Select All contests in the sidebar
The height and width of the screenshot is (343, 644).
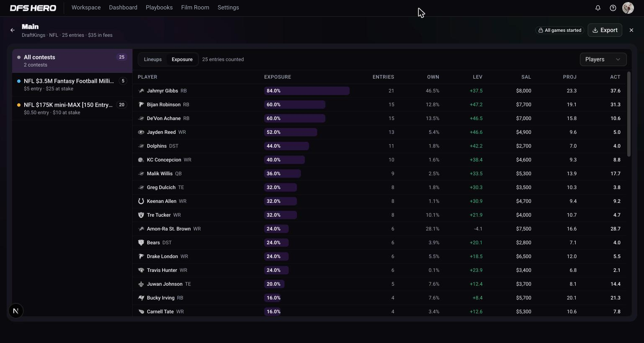click(x=72, y=61)
